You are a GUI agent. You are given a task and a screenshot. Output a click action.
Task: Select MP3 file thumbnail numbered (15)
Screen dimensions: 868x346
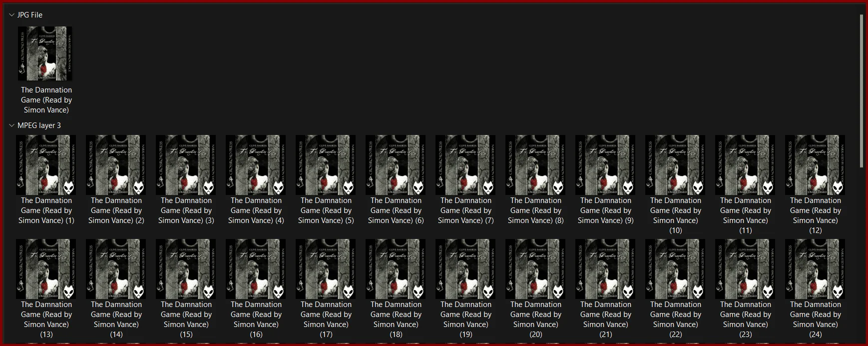pyautogui.click(x=186, y=269)
